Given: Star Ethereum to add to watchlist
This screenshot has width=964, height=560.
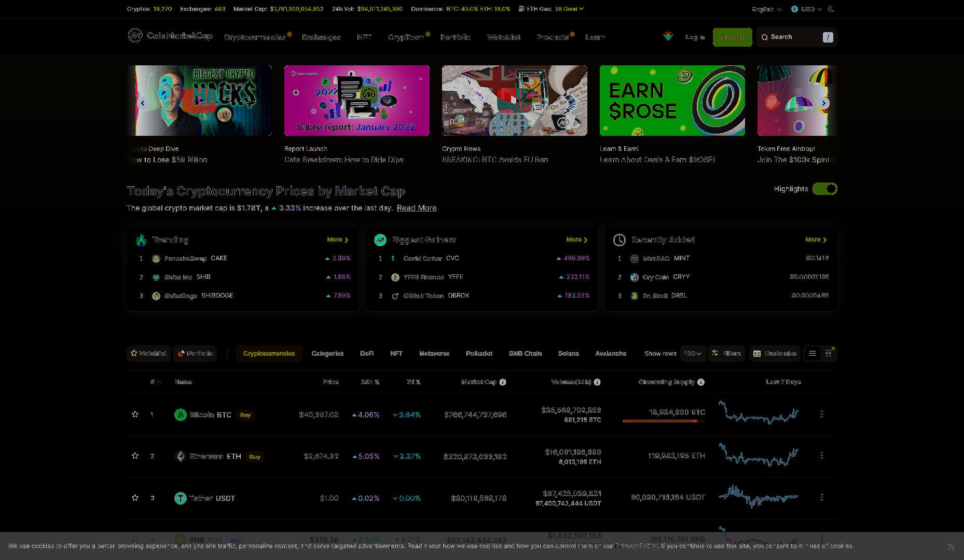Looking at the screenshot, I should coord(135,456).
